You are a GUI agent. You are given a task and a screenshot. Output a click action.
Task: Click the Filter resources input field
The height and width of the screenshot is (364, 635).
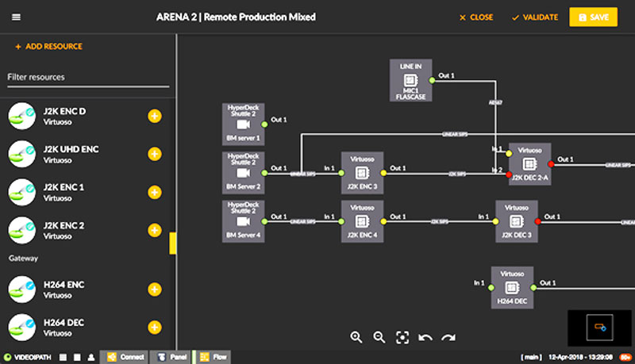(x=87, y=78)
